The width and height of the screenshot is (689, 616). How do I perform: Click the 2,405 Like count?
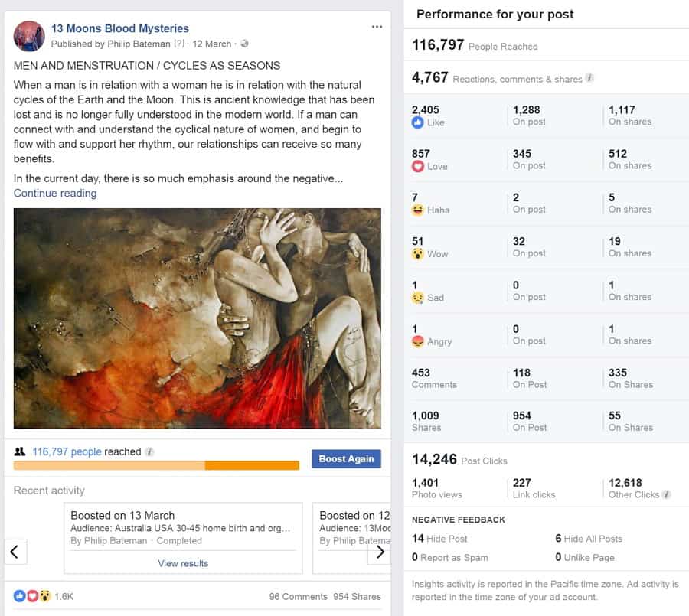[426, 110]
